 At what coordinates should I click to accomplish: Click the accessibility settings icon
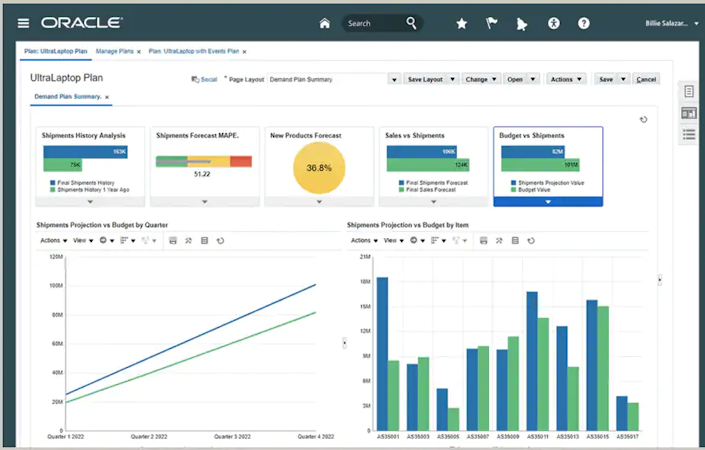(553, 23)
